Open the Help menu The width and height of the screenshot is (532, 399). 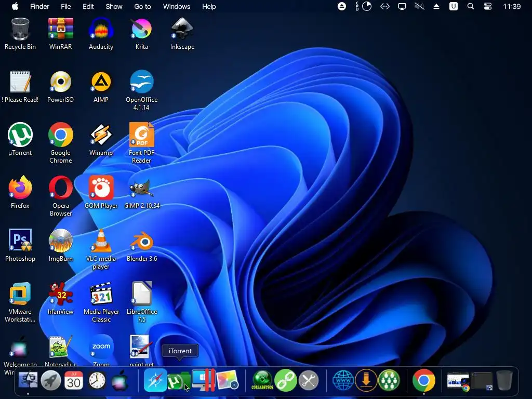[x=209, y=6]
